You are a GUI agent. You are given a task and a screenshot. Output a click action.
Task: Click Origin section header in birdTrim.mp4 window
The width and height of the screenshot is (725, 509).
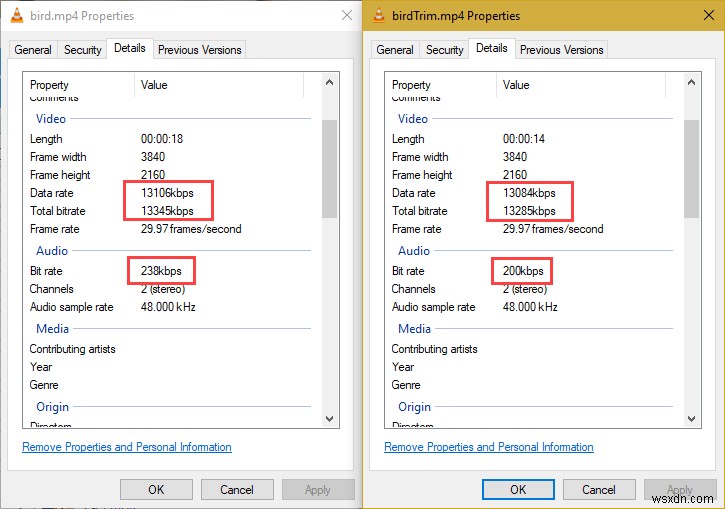click(414, 407)
